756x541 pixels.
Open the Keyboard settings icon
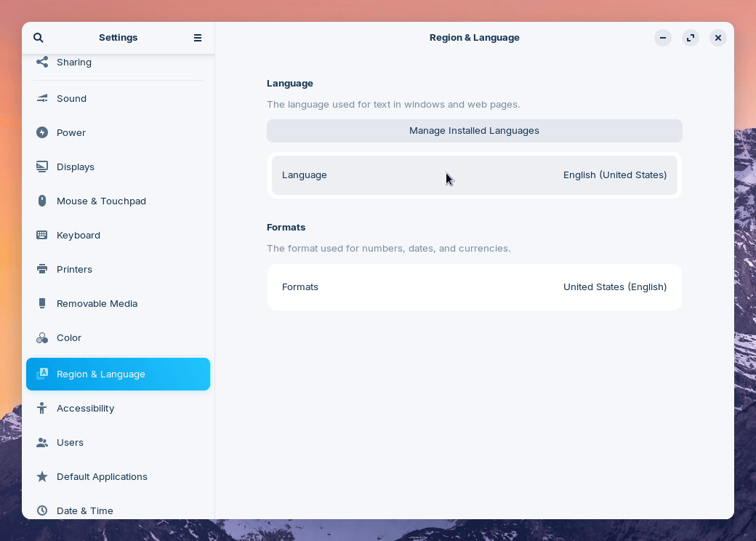41,235
